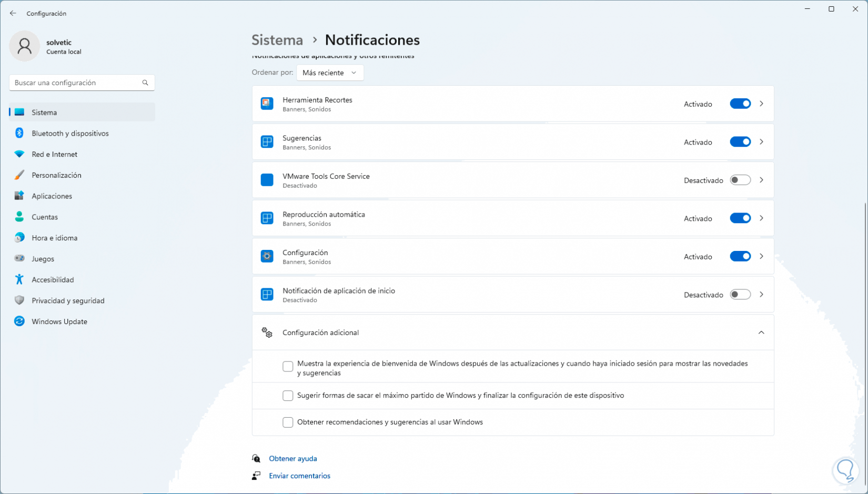Collapse the Configuración adicional section
The image size is (868, 494).
[x=761, y=332]
